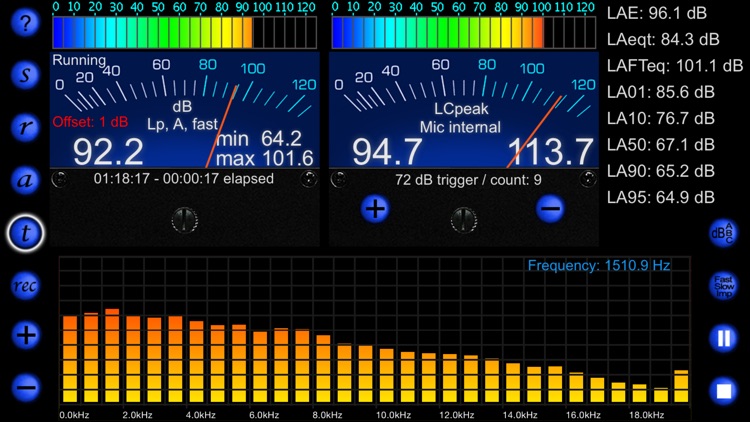Decrease the trigger level with minus button
This screenshot has height=422, width=750.
[549, 209]
